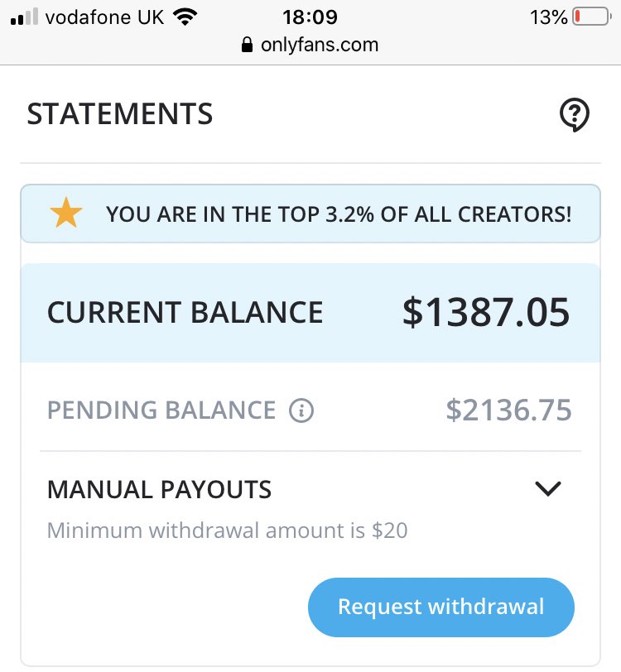Tap the cellular signal bars icon
Viewport: 621px width, 672px height.
pyautogui.click(x=25, y=17)
